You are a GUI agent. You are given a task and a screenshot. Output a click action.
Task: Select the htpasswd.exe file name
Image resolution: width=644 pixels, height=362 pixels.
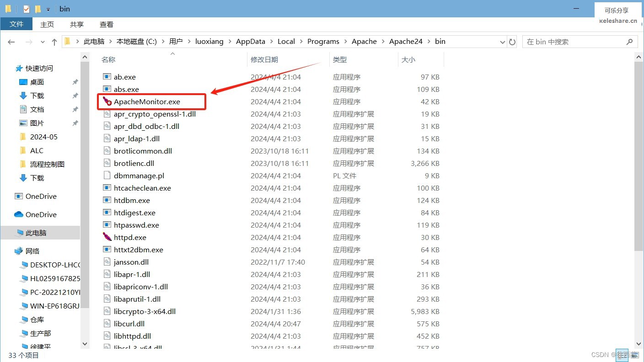pyautogui.click(x=136, y=225)
